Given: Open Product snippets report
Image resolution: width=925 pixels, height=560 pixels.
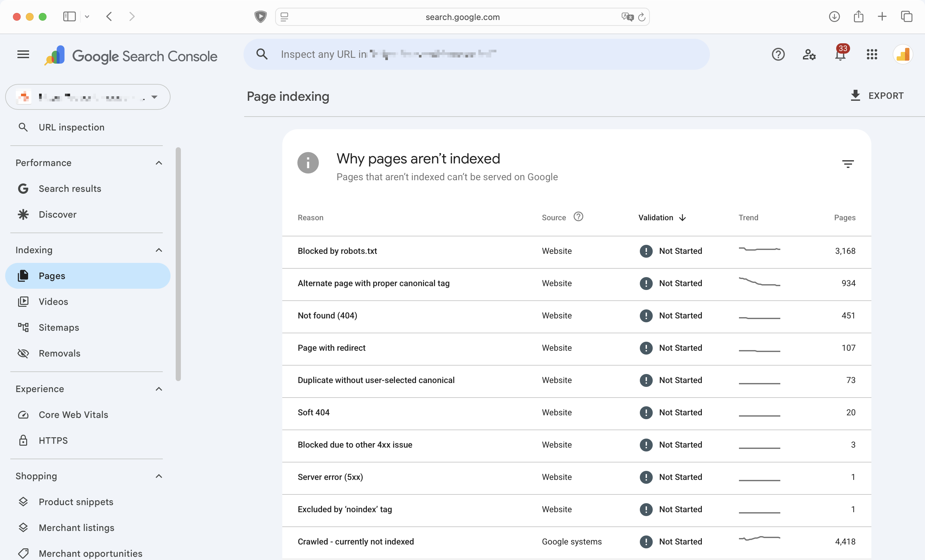Looking at the screenshot, I should (88, 502).
